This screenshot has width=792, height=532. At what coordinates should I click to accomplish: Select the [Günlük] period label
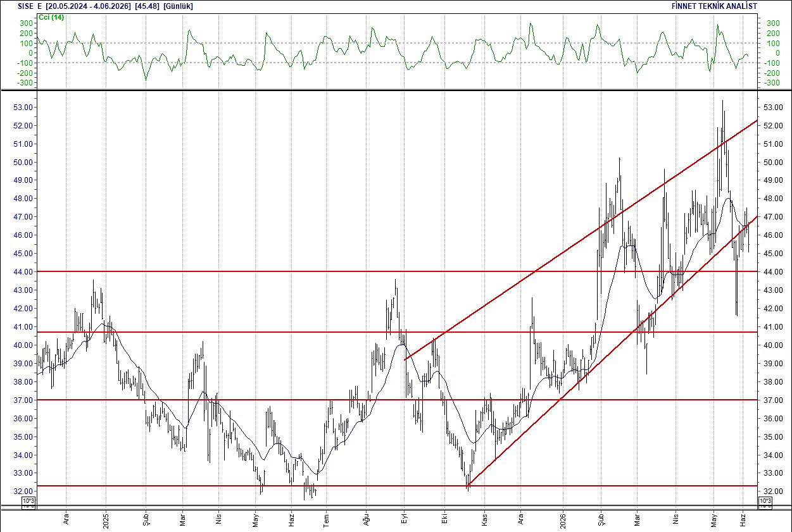click(x=178, y=6)
